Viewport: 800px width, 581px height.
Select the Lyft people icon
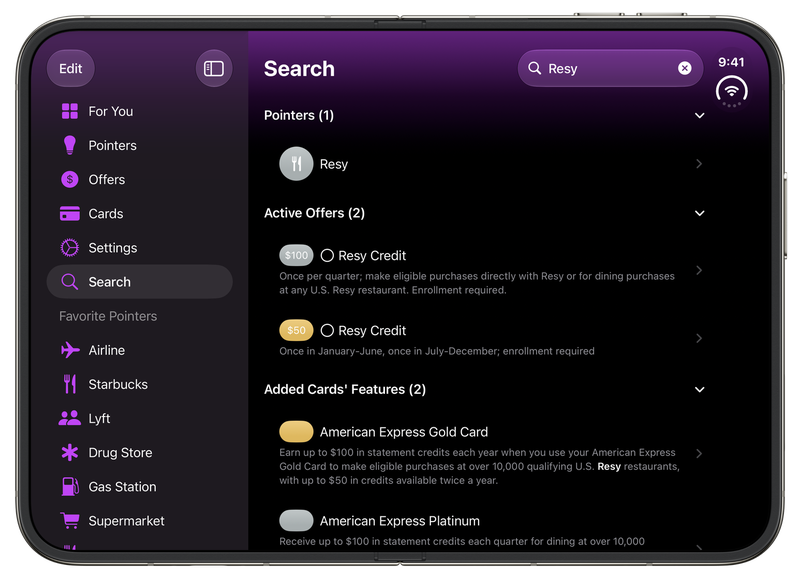[x=70, y=418]
